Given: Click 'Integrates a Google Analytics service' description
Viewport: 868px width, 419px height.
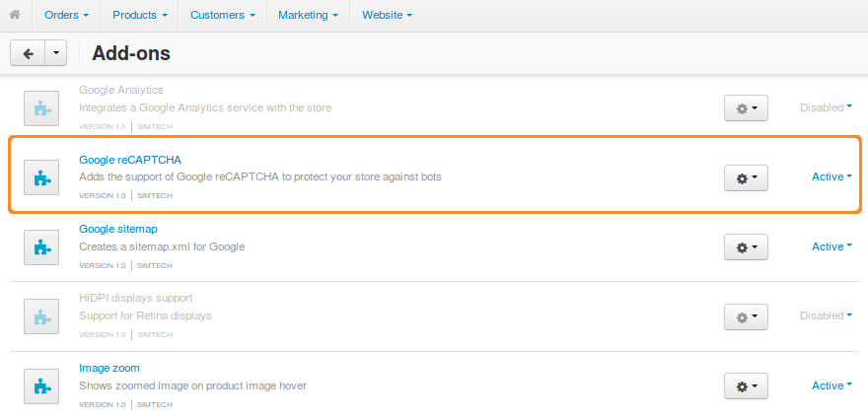Looking at the screenshot, I should tap(205, 107).
